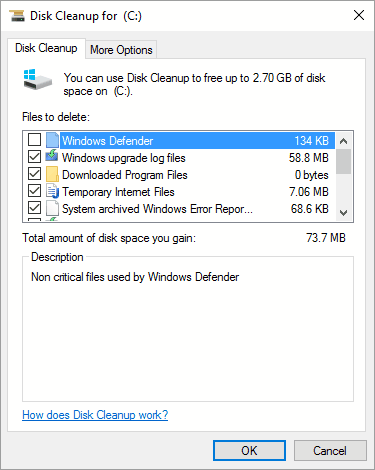Click the Windows Defender file icon
The width and height of the screenshot is (375, 470).
click(52, 140)
